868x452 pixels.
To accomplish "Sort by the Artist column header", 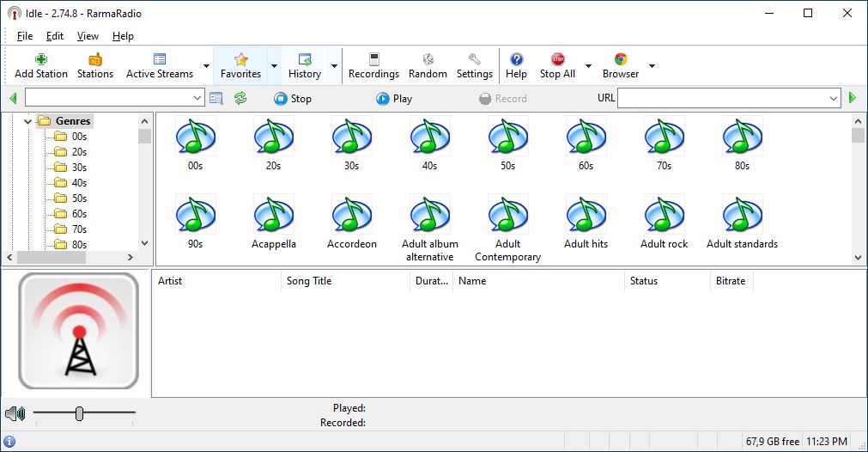I will tap(216, 281).
